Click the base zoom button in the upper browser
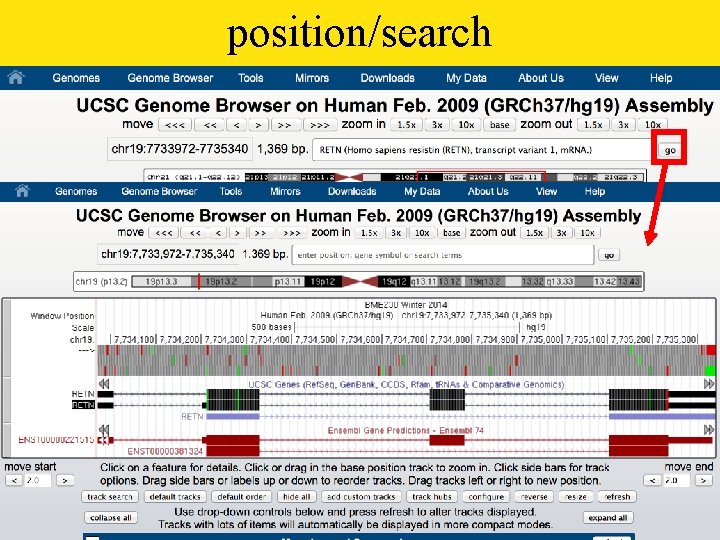The height and width of the screenshot is (540, 720). [x=500, y=125]
